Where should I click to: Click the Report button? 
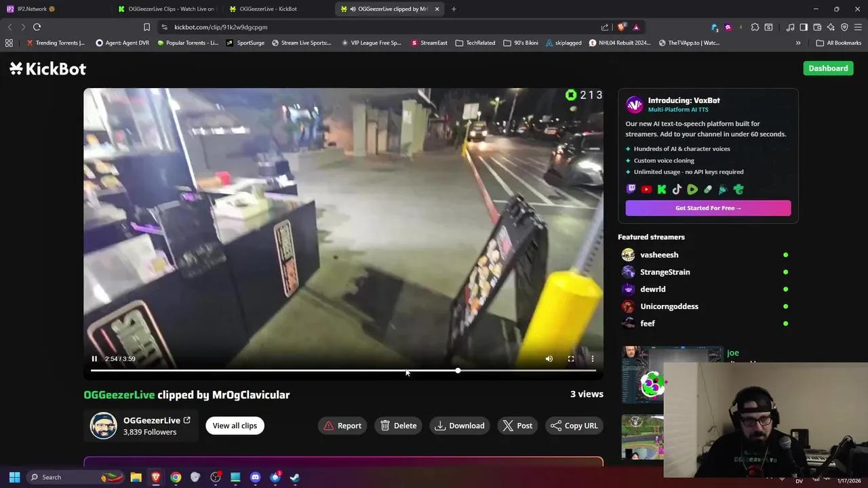point(342,426)
